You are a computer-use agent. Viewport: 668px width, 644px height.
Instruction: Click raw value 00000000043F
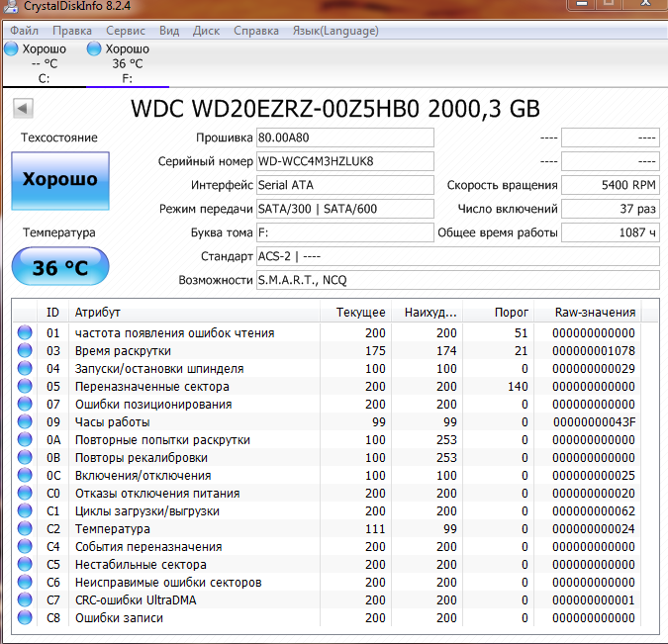[595, 422]
